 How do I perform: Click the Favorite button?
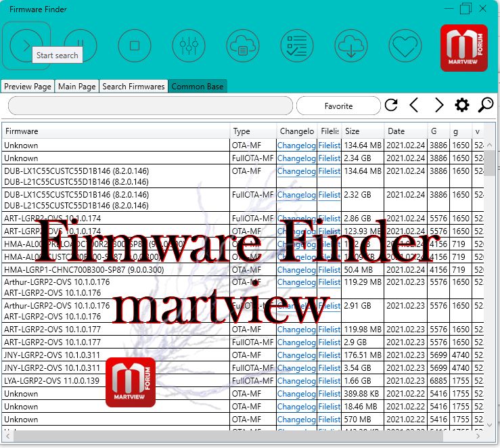click(x=338, y=106)
